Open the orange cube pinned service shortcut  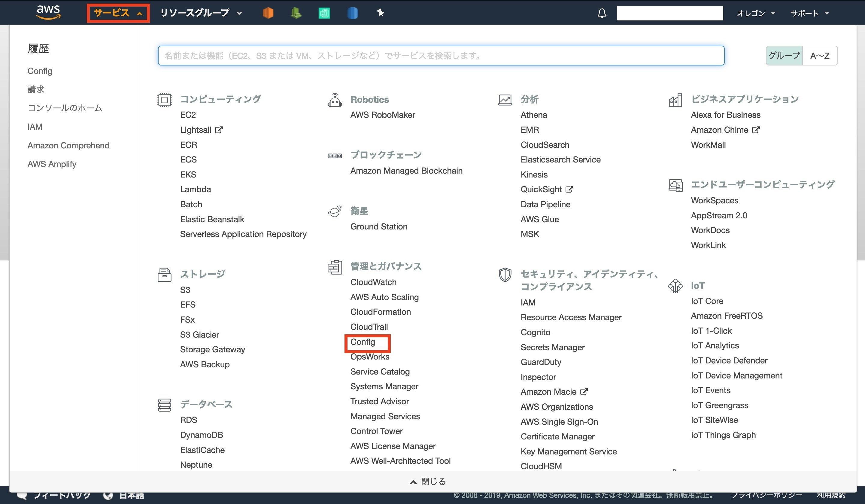click(x=268, y=13)
